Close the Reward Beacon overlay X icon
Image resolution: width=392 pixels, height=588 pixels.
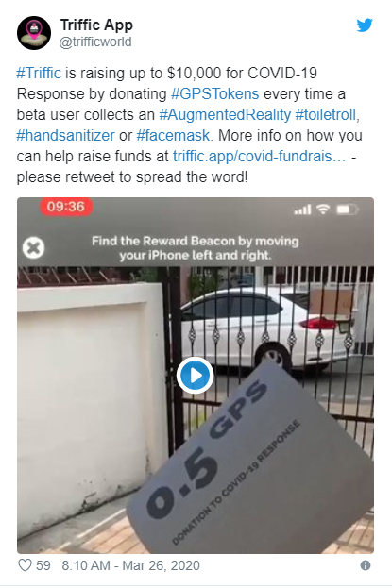(33, 248)
